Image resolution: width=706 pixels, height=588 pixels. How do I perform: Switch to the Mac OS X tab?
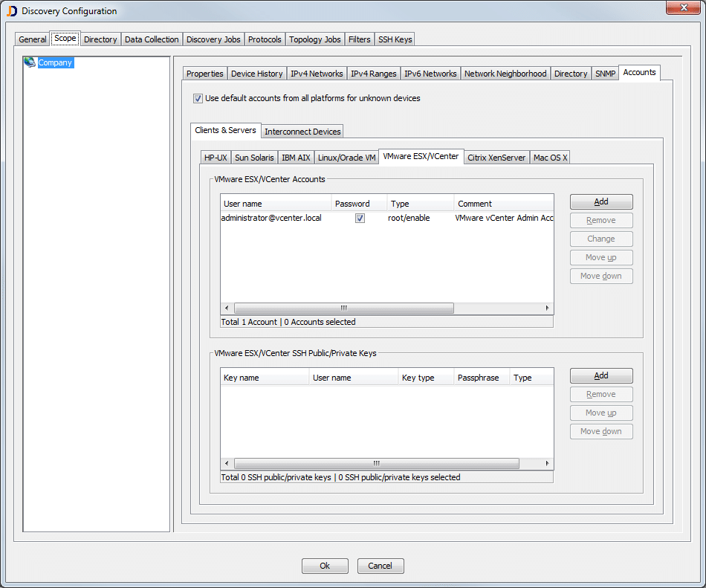[x=550, y=157]
